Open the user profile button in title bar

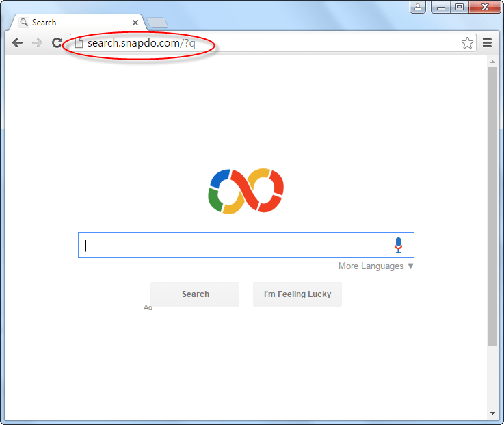coord(418,7)
